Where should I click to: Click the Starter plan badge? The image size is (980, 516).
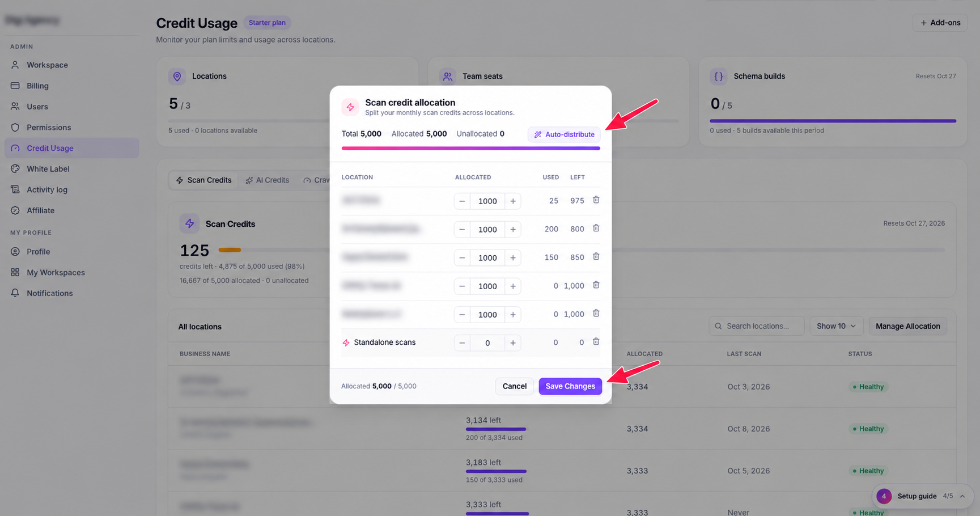coord(267,23)
